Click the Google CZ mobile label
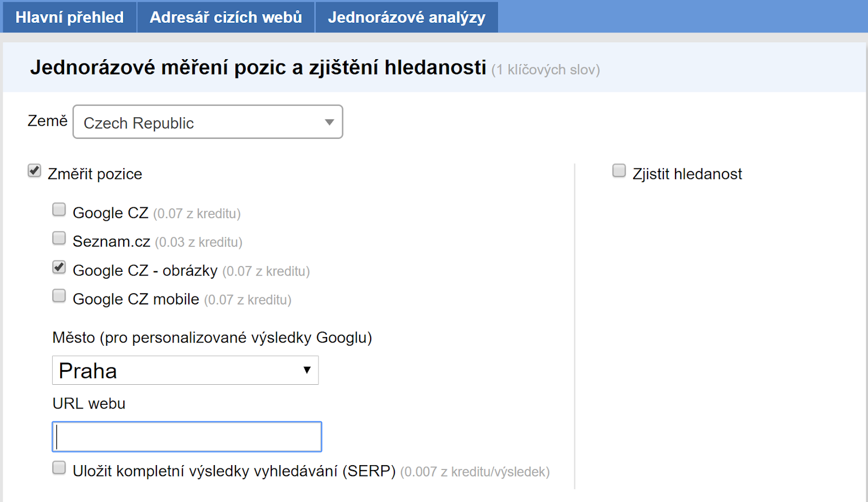The height and width of the screenshot is (502, 868). coord(136,299)
